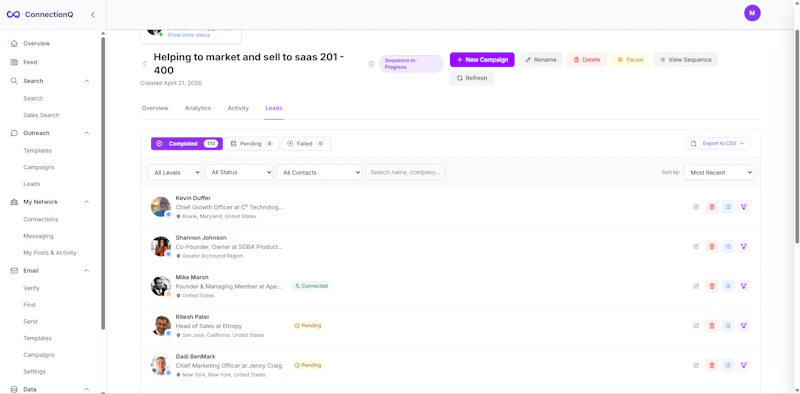The image size is (800, 394).
Task: Open My Posts & Activity
Action: [50, 253]
